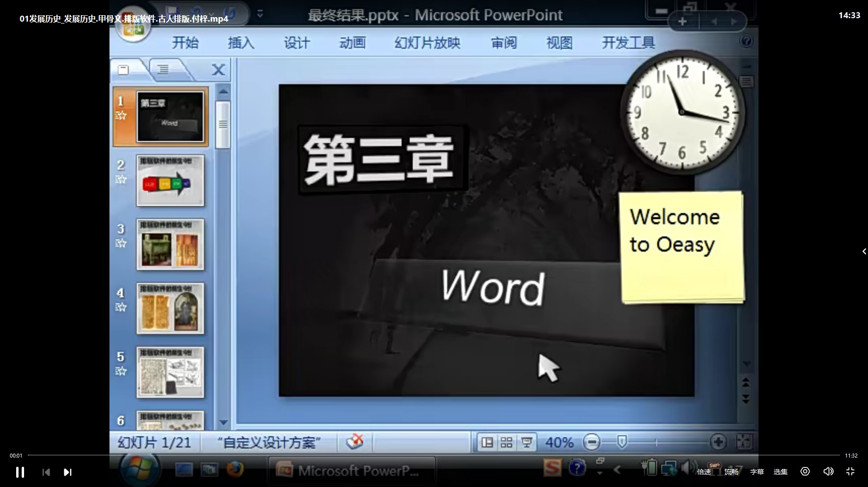Expand the Quick Access Toolbar customize dropdown

click(x=260, y=14)
